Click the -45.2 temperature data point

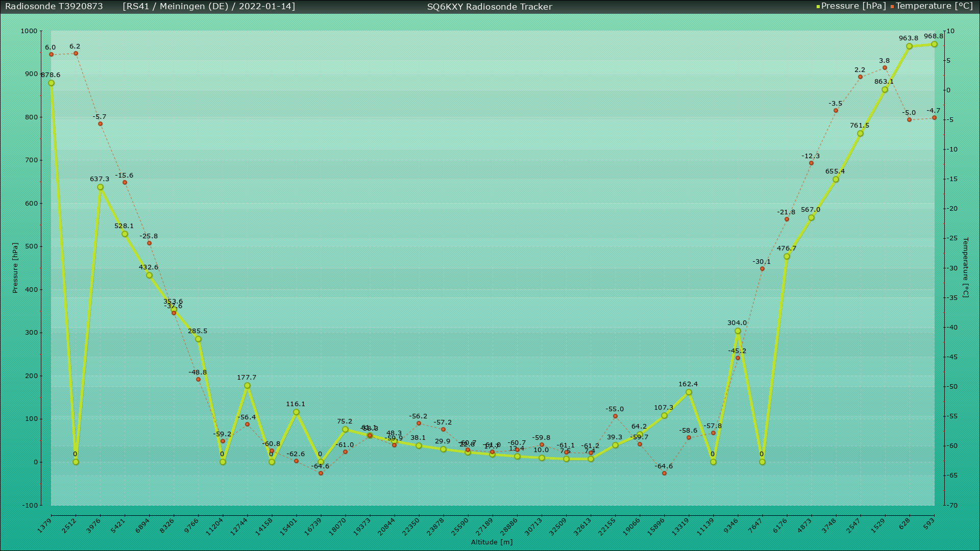click(x=738, y=358)
